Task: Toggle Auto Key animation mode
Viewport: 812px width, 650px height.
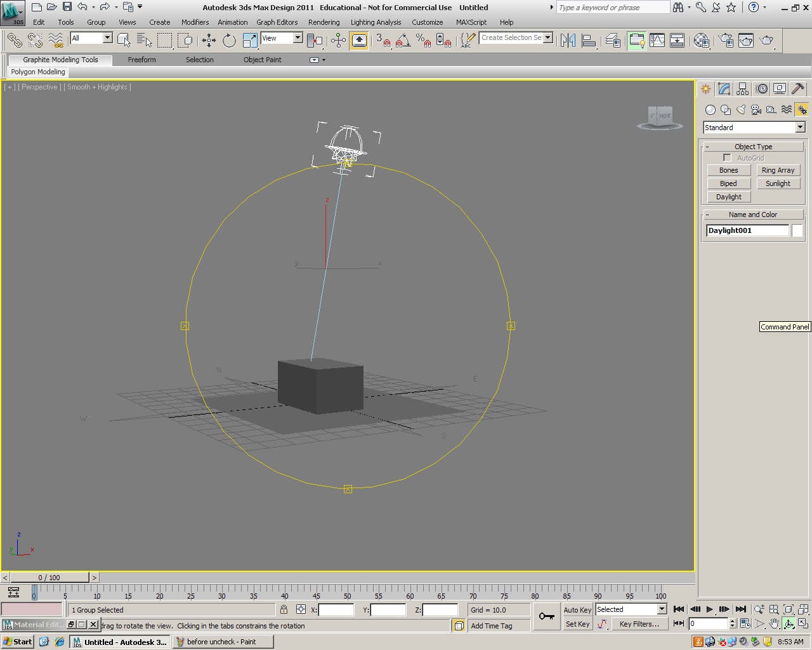Action: [x=577, y=609]
